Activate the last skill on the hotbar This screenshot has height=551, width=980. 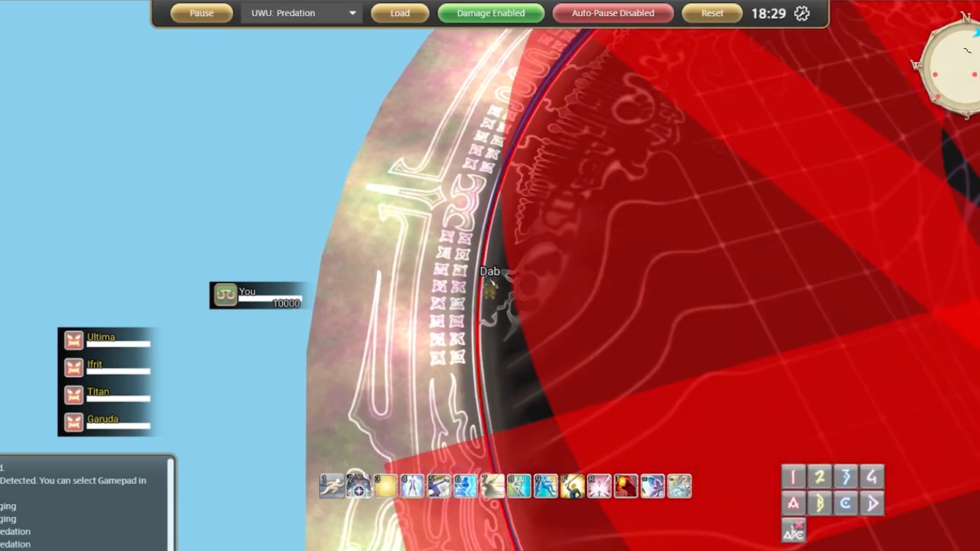679,486
